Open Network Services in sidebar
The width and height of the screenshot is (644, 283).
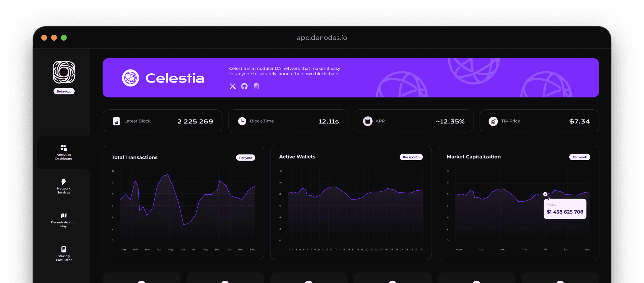pos(64,186)
